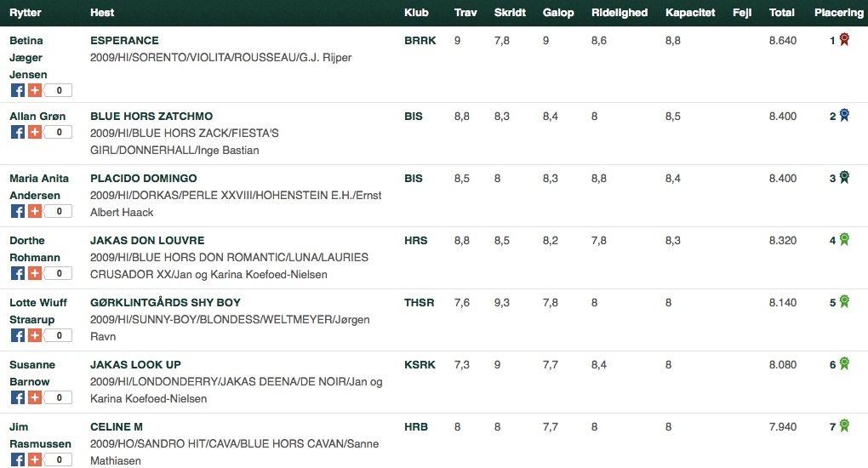
Task: Share Jim Rasmussen's result on Facebook
Action: click(18, 459)
